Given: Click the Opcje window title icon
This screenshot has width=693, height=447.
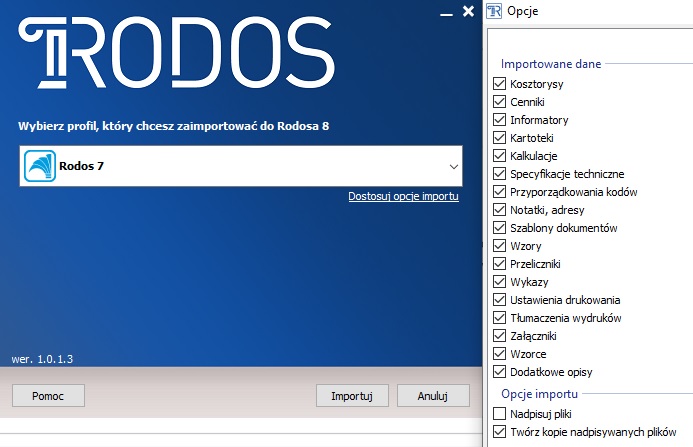Looking at the screenshot, I should coord(494,11).
